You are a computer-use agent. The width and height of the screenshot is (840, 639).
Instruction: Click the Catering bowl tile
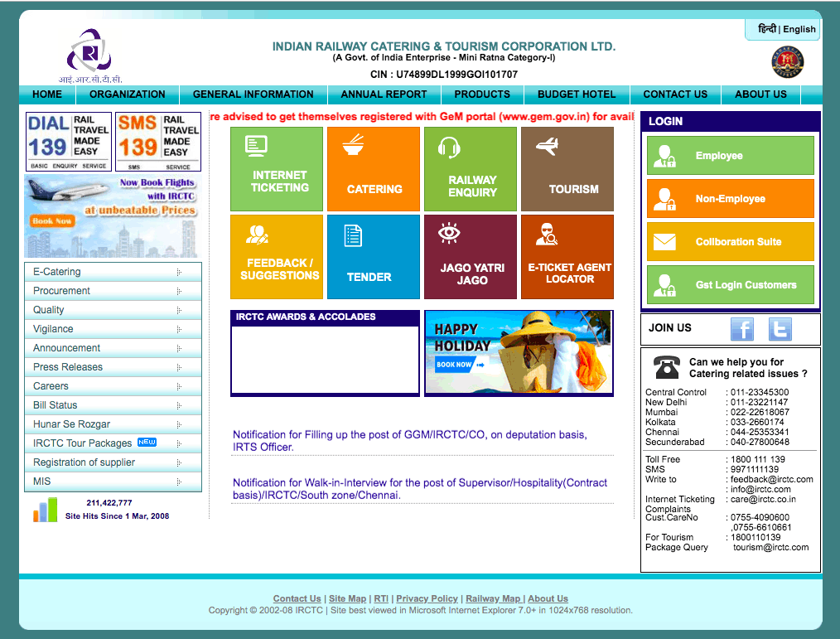374,169
